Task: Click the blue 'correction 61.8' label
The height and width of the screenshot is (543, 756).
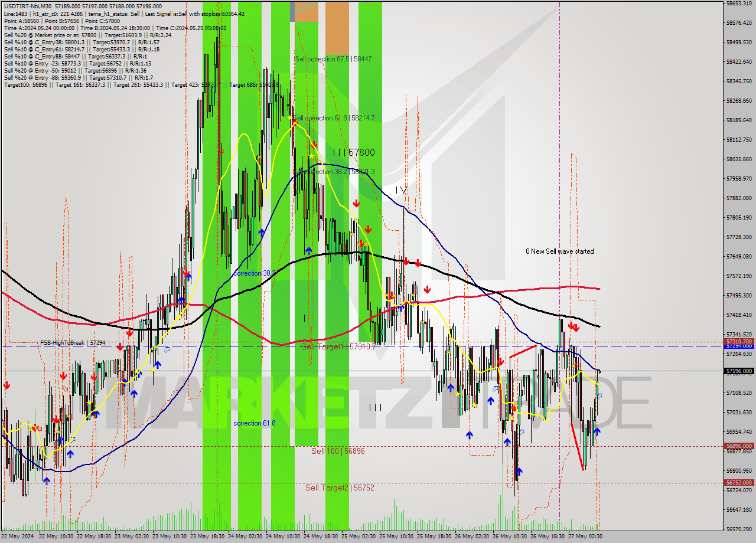Action: (x=255, y=423)
